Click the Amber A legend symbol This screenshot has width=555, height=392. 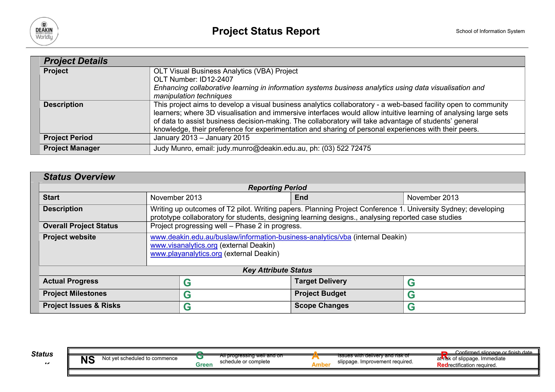[315, 355]
